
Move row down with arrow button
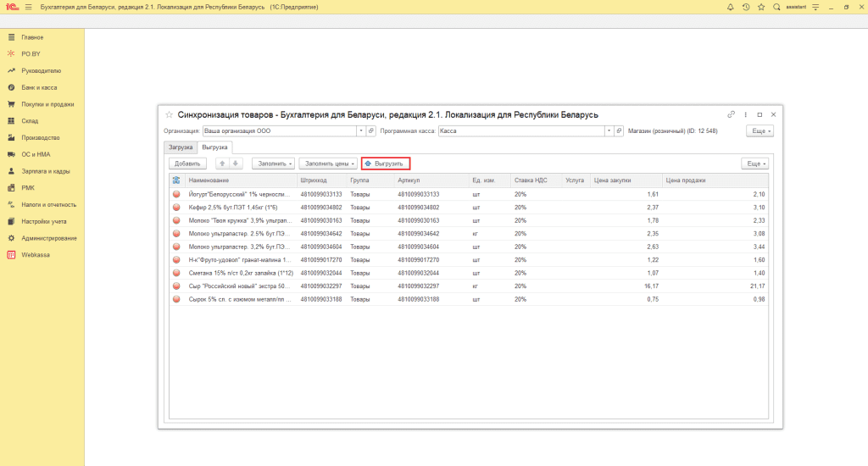236,164
